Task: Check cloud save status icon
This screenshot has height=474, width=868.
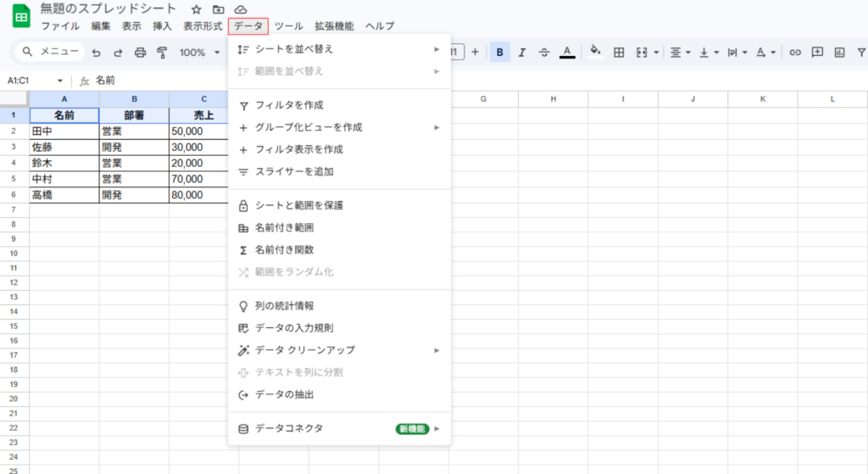Action: pyautogui.click(x=240, y=9)
